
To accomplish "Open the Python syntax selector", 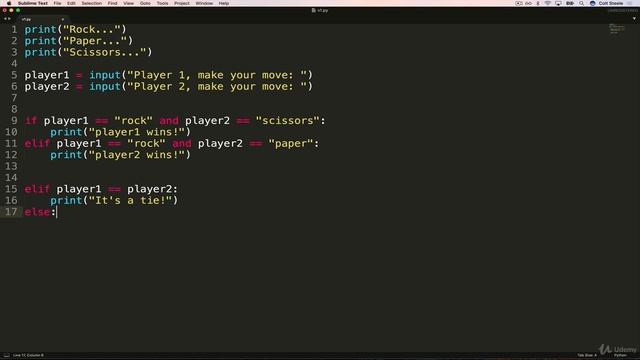I will pos(620,356).
